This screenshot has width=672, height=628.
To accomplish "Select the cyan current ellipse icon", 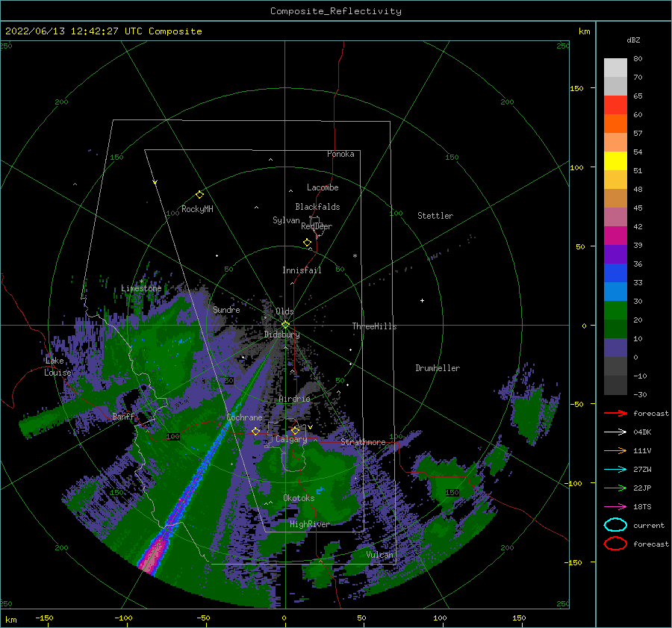I will (615, 525).
